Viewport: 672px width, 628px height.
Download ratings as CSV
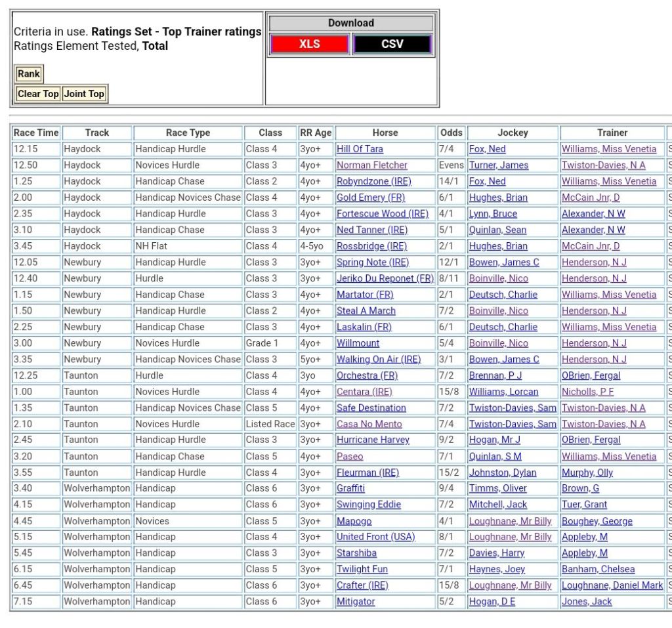point(392,45)
